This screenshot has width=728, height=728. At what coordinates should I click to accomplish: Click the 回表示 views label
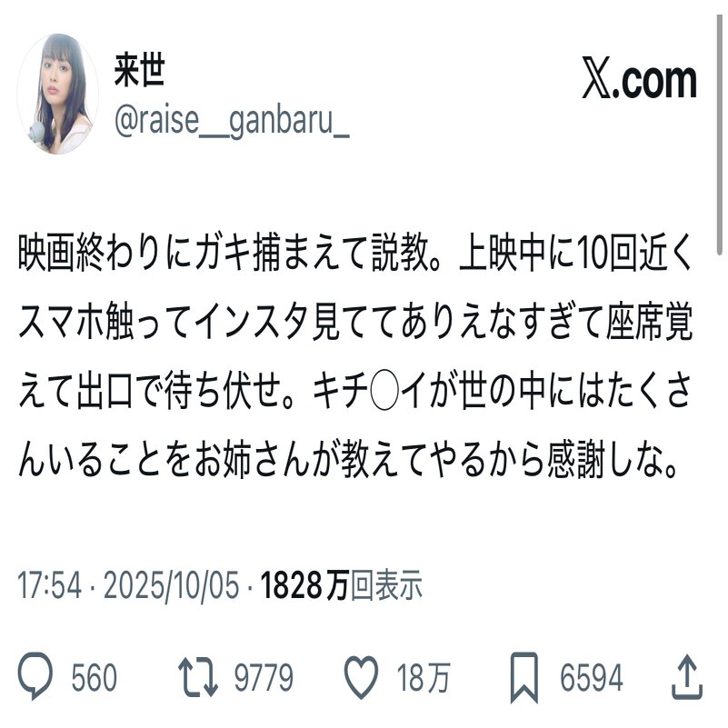click(386, 584)
